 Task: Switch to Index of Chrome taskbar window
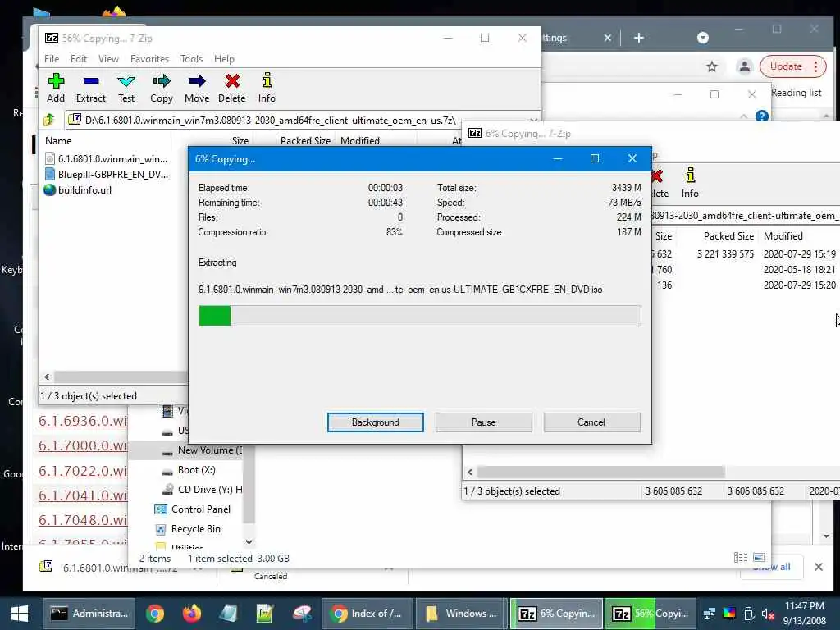(367, 614)
